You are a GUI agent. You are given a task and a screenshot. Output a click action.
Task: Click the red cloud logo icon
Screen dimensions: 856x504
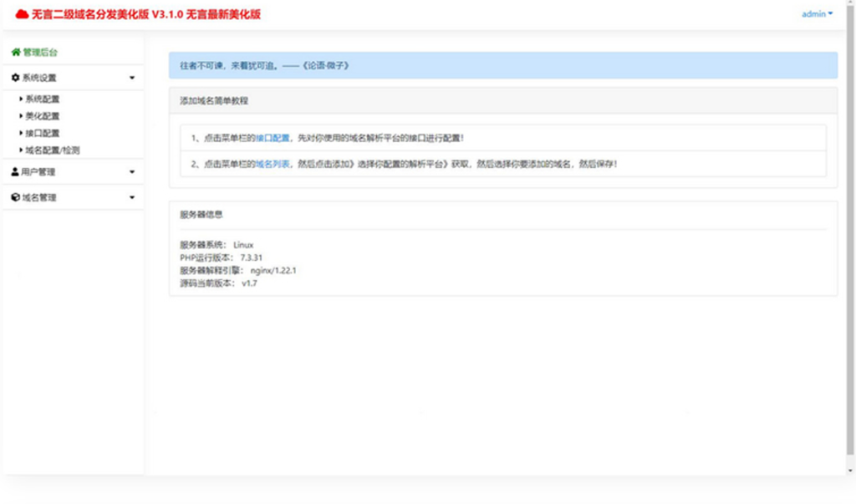tap(23, 13)
